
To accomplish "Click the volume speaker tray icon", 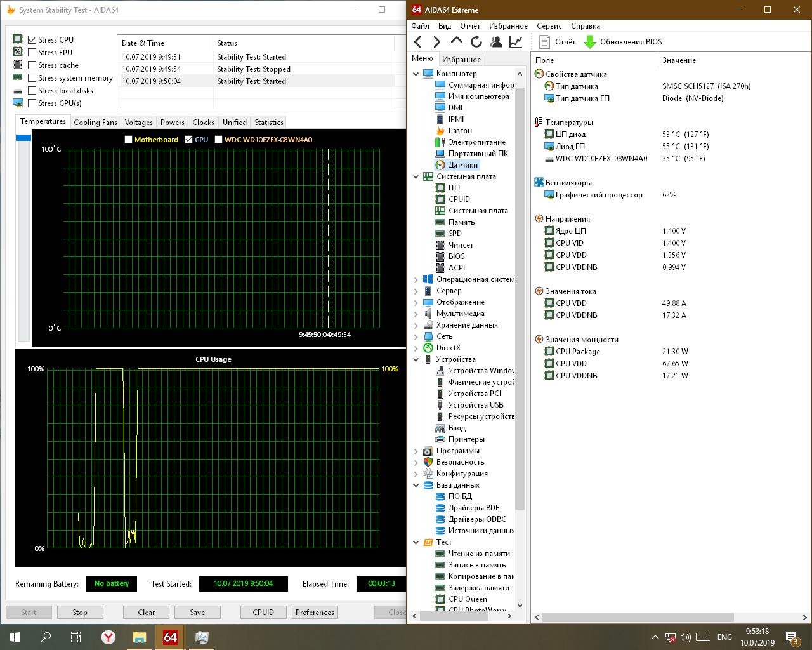I will click(685, 637).
